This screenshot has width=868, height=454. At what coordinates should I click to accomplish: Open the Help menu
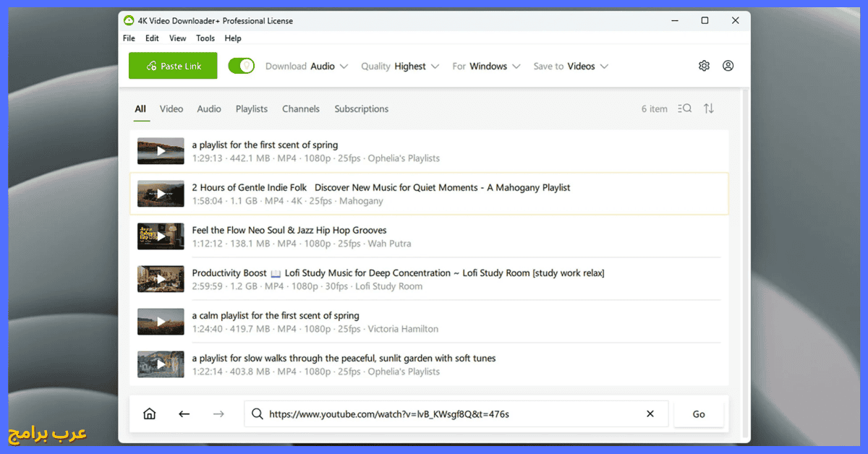pos(233,38)
